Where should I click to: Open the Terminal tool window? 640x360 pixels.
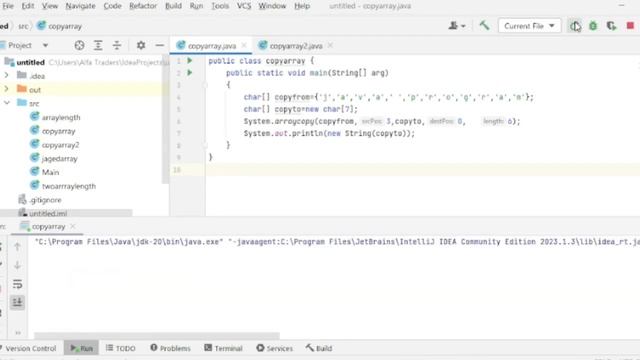click(223, 348)
